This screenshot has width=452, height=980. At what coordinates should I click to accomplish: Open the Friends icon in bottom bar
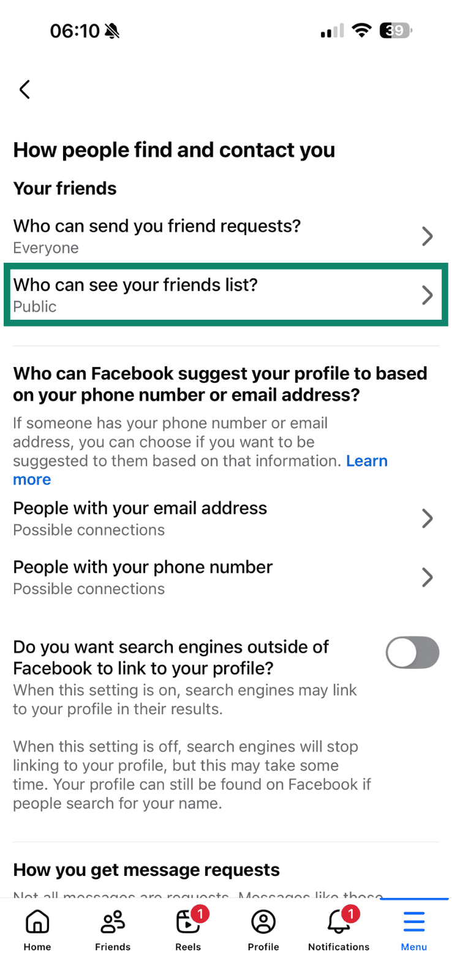[113, 922]
